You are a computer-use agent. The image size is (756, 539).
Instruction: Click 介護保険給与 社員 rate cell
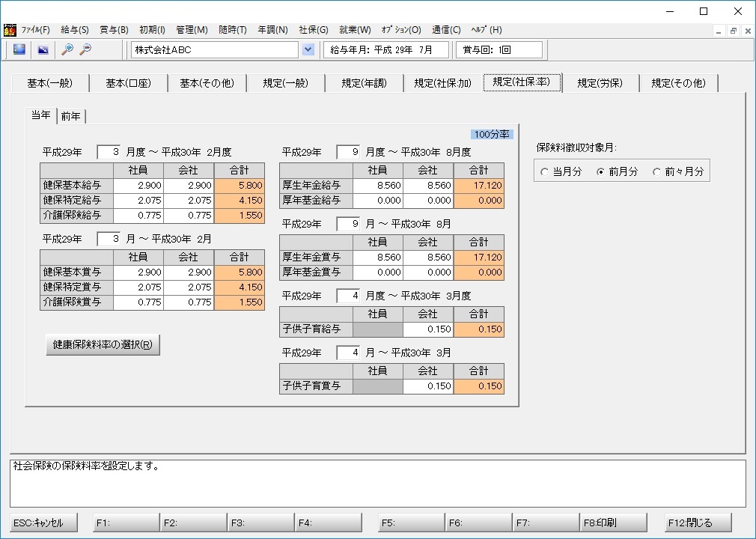(138, 216)
